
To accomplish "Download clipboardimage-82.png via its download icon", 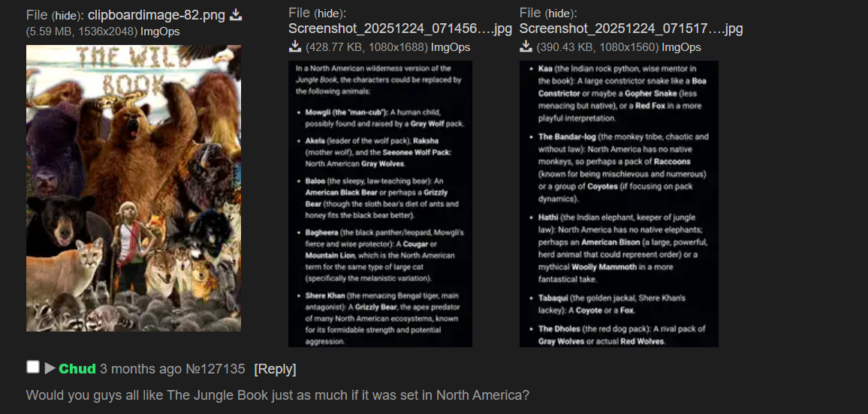I will pos(236,15).
